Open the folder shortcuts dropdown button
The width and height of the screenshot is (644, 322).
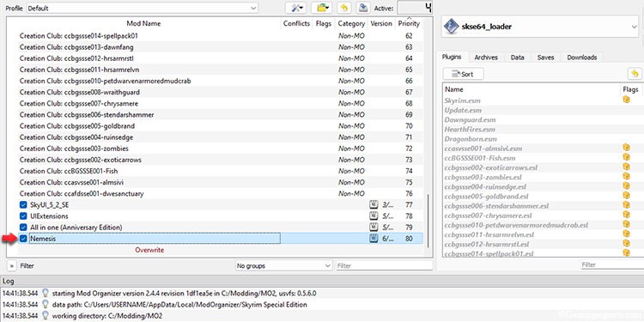pos(321,8)
